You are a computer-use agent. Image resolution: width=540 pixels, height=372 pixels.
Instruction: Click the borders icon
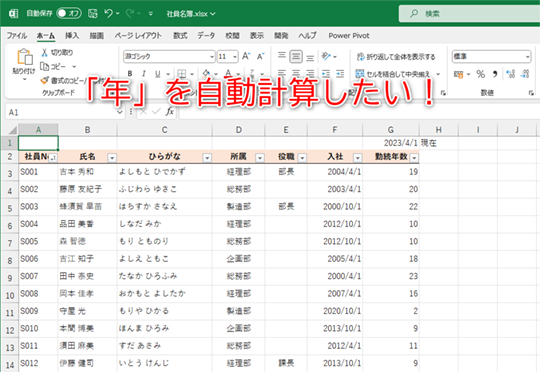(181, 73)
